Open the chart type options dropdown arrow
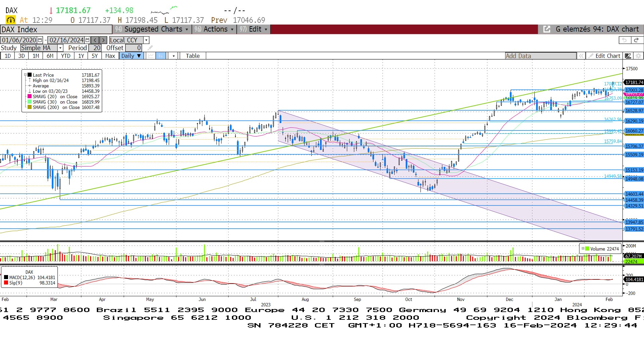 click(x=173, y=56)
